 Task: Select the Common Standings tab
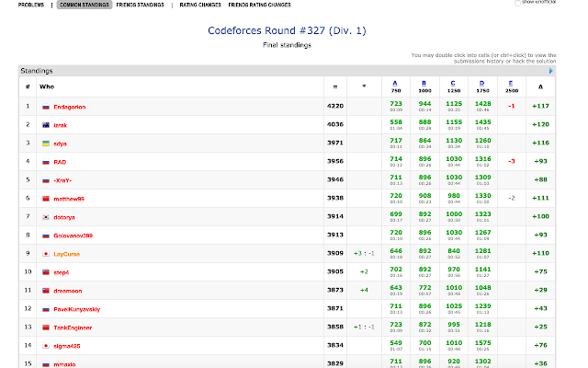85,5
